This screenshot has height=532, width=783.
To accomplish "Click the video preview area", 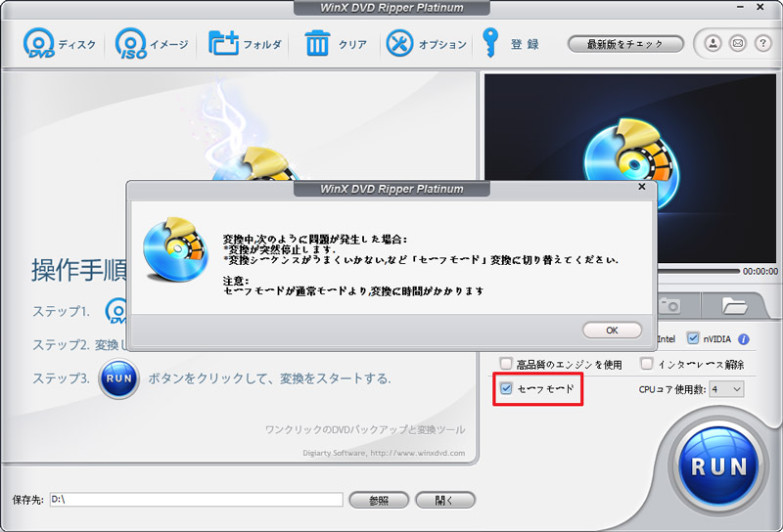I will point(630,168).
